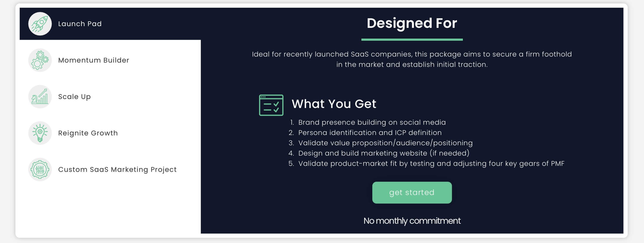Click the Momentum Builder gears icon
The height and width of the screenshot is (243, 644).
click(40, 60)
